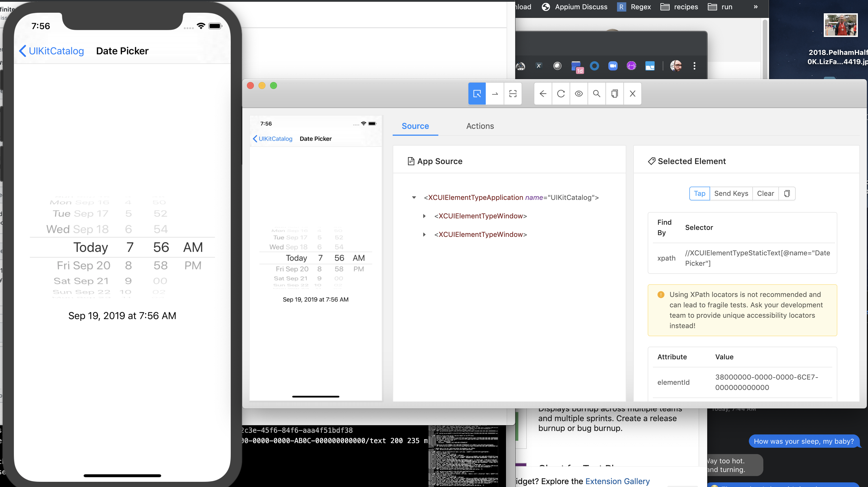Expand the second XCUIElementTypeWindow node
The image size is (868, 487).
pyautogui.click(x=424, y=235)
